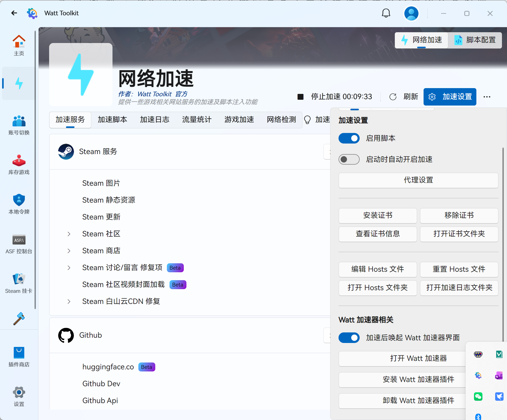
Task: Expand the Steam 商店 chevron
Action: coord(69,251)
